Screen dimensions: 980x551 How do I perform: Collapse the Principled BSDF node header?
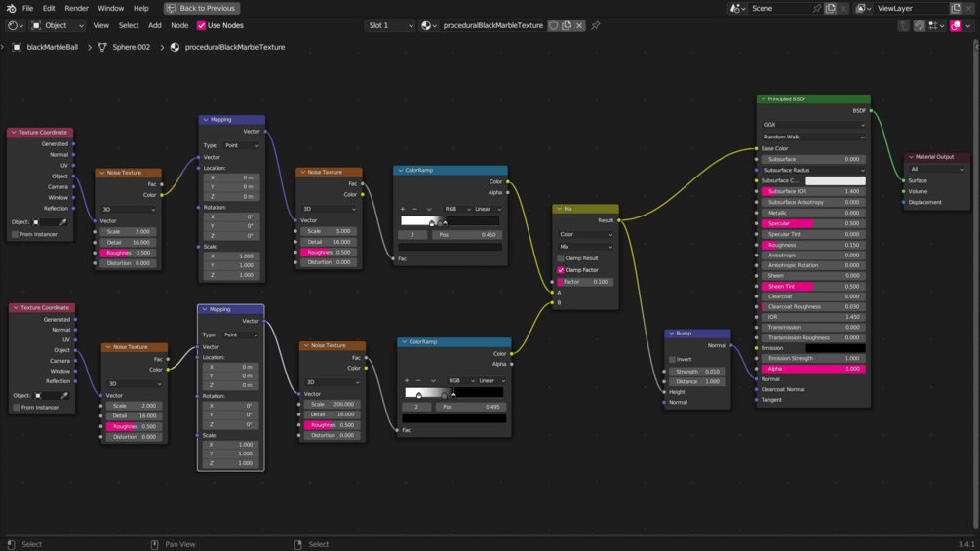click(x=764, y=98)
